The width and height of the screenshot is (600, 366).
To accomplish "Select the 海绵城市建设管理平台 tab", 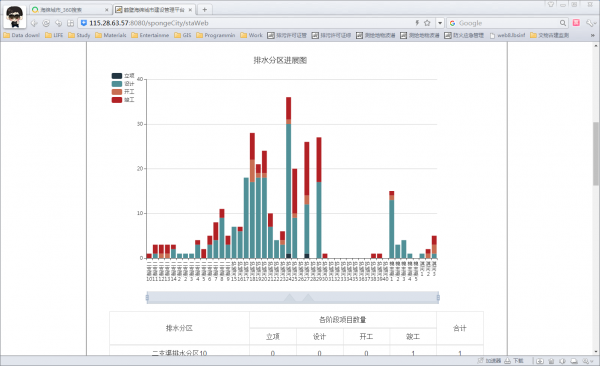I will coord(155,10).
